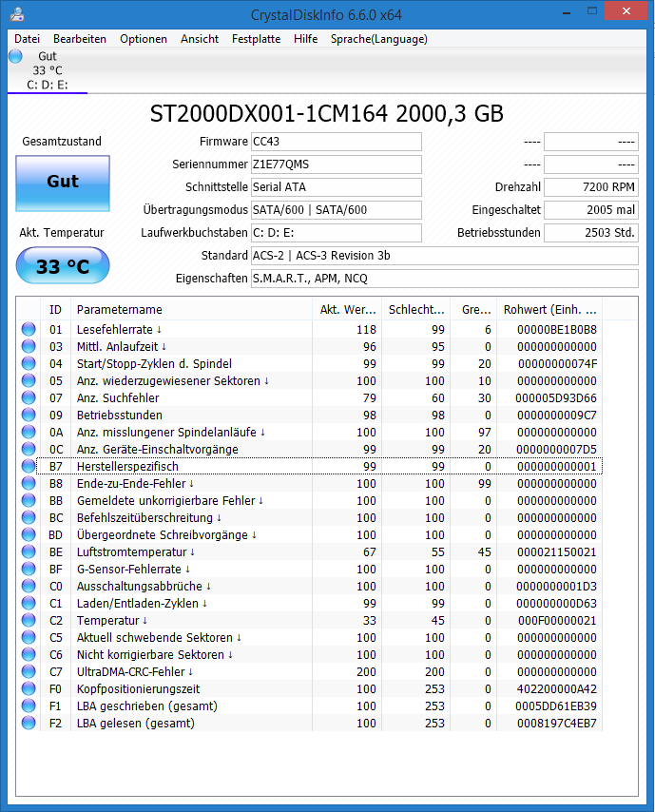This screenshot has width=655, height=812.
Task: Select raw value 0008197C4EB7 of LBA gelesen
Action: pos(557,723)
